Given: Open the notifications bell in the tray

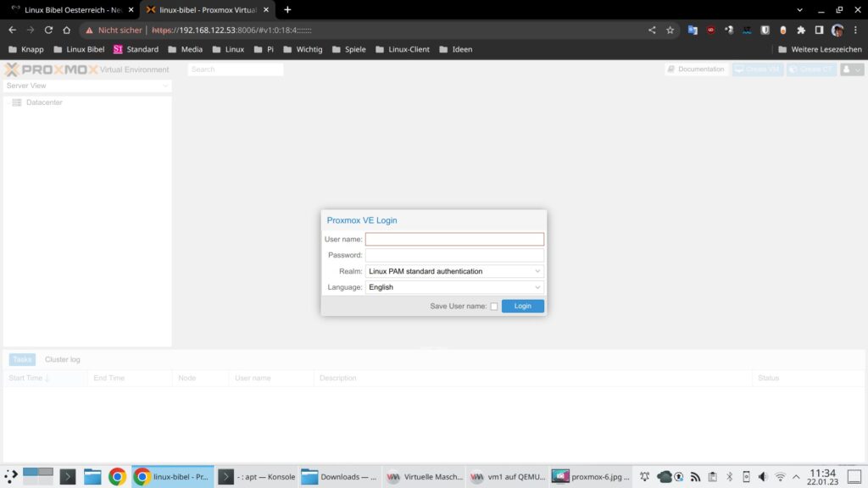Looking at the screenshot, I should coord(645,476).
